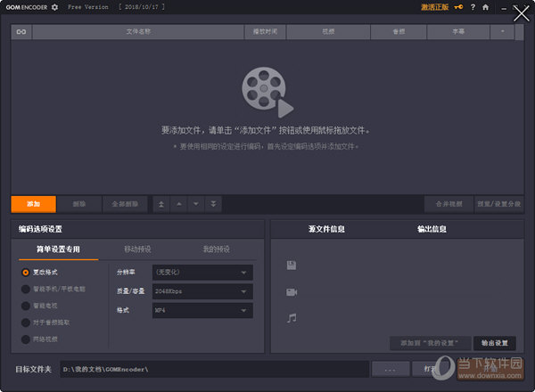Screen dimensions: 535x392
Task: Go to homepage via the house icon
Action: (x=485, y=7)
